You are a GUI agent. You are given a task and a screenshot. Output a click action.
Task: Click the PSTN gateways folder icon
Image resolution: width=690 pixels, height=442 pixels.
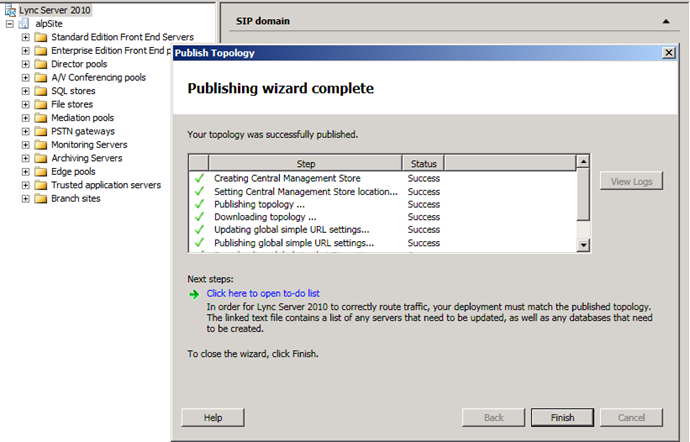(x=41, y=131)
